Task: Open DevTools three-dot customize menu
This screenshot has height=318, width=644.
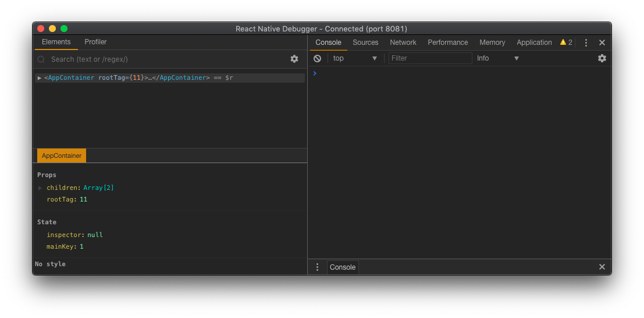Action: point(586,43)
